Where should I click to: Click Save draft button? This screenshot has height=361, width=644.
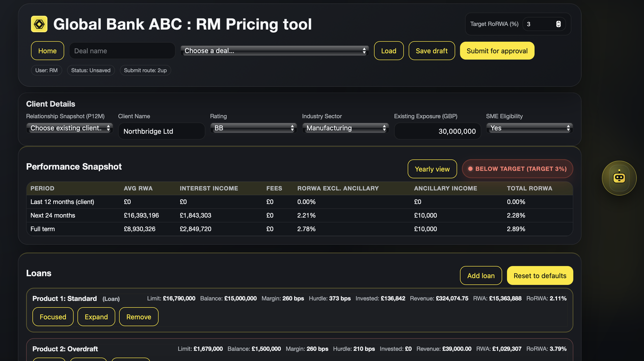[x=432, y=51]
